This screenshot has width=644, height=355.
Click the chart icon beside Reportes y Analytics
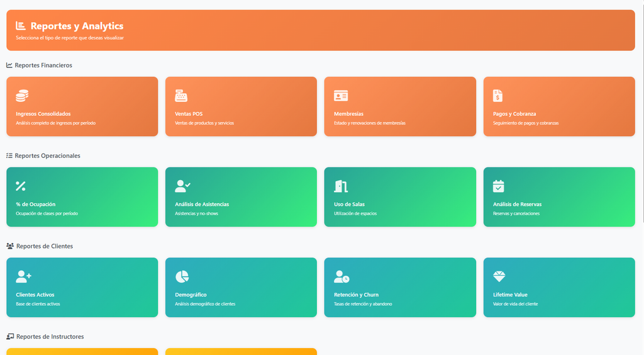coord(21,26)
